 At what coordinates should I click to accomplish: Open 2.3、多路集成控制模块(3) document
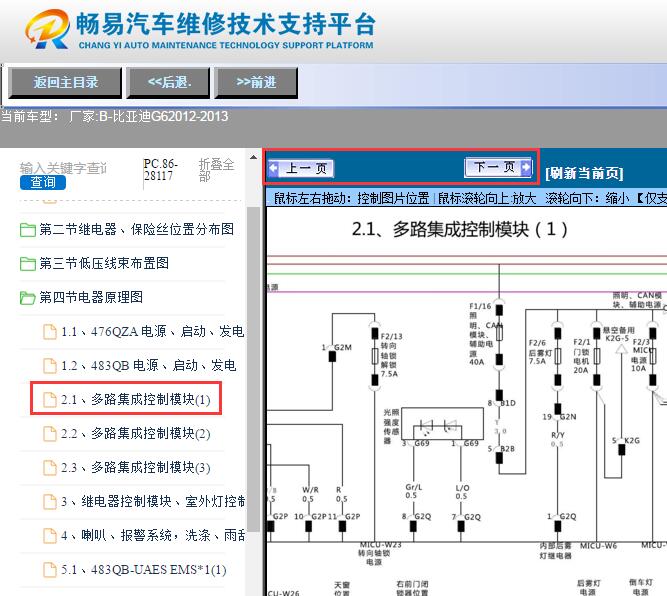coord(136,468)
